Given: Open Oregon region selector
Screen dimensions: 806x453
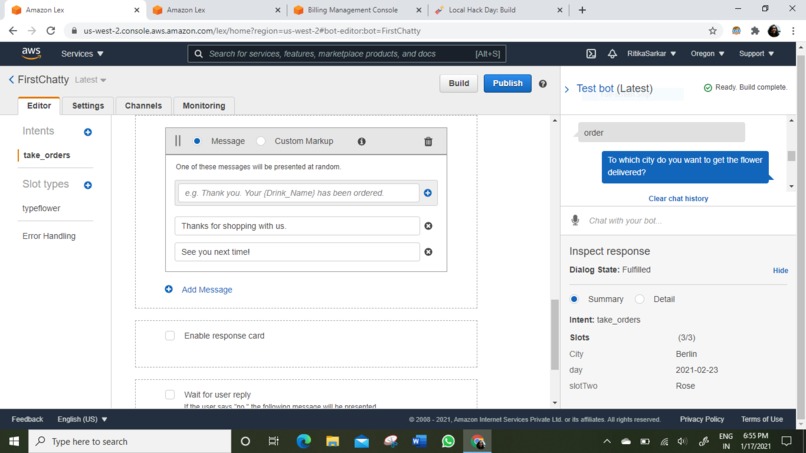Looking at the screenshot, I should tap(707, 53).
